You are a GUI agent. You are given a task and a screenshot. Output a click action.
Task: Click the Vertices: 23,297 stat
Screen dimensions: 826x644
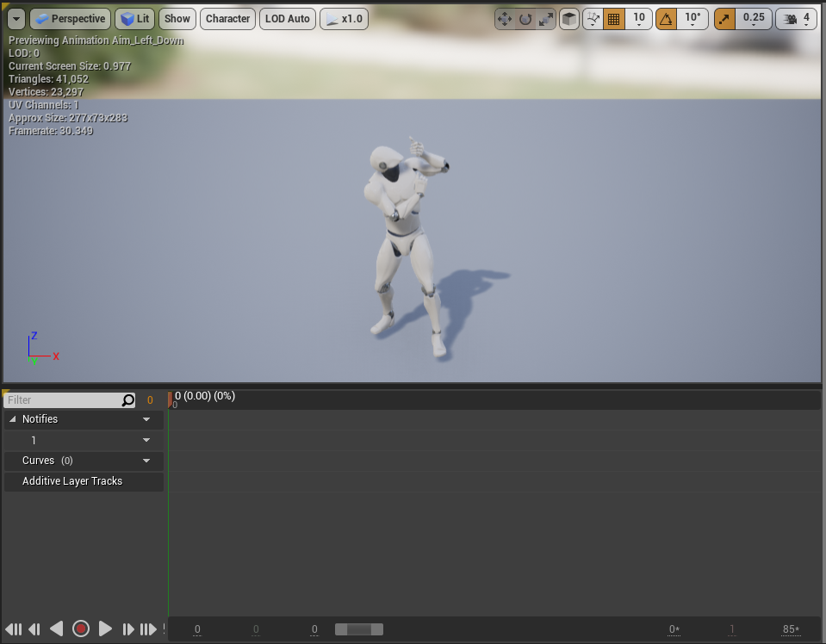(46, 92)
